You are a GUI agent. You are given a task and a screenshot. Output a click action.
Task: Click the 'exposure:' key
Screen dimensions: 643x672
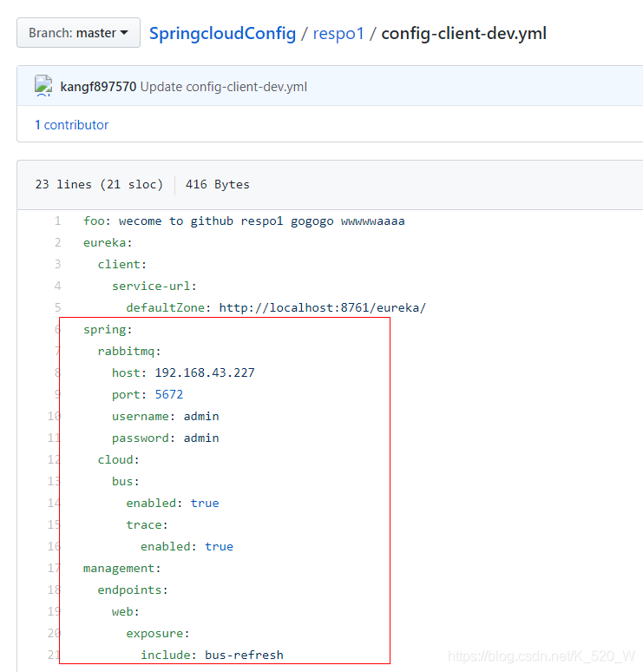pos(158,634)
